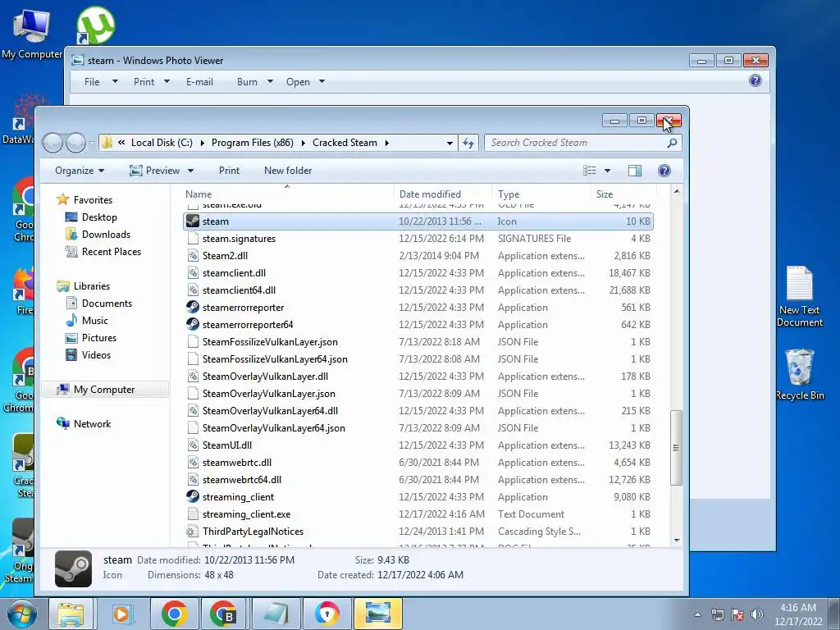Open Burn menu in Photo Viewer
840x630 pixels.
(255, 82)
